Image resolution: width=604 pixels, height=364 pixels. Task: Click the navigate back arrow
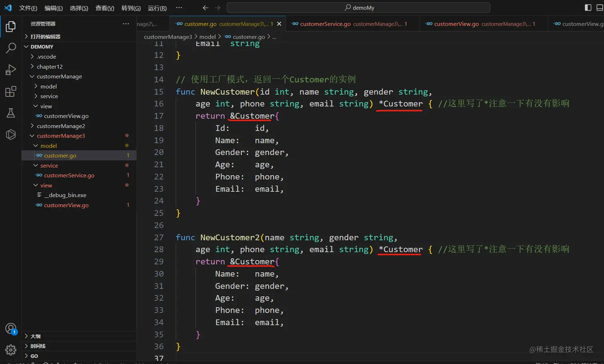(x=205, y=8)
